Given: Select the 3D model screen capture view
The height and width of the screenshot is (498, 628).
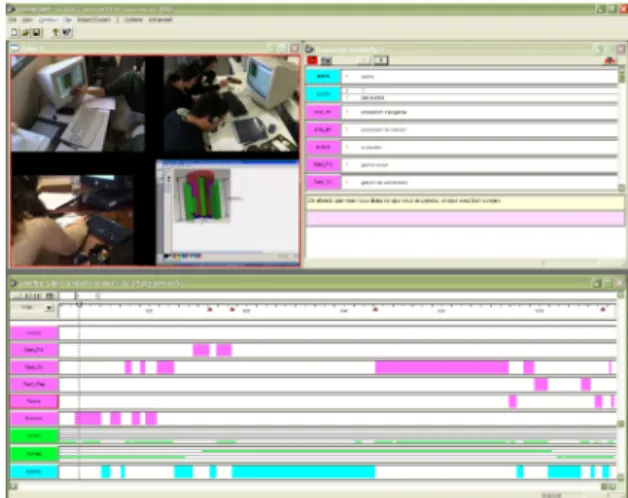Looking at the screenshot, I should point(227,212).
